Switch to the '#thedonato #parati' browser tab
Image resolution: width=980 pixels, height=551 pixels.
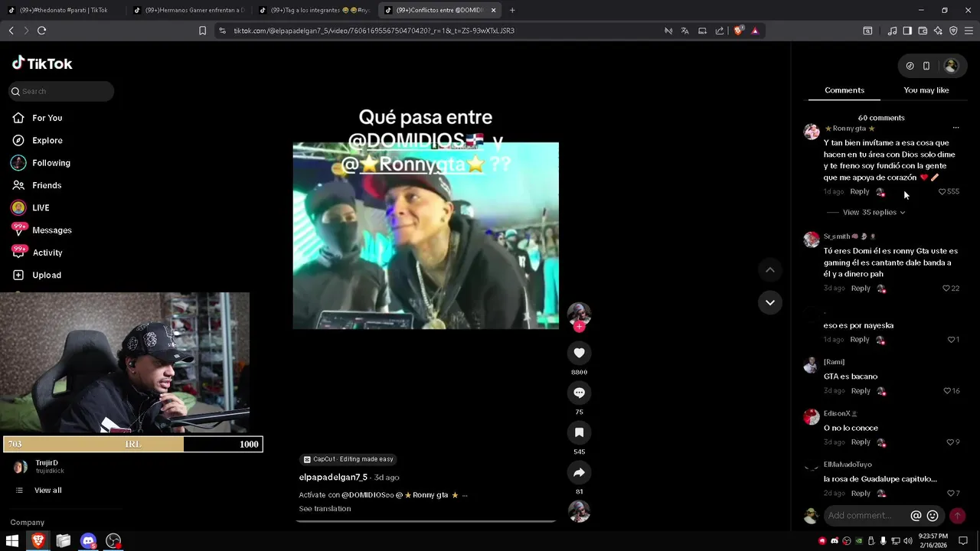coord(63,10)
